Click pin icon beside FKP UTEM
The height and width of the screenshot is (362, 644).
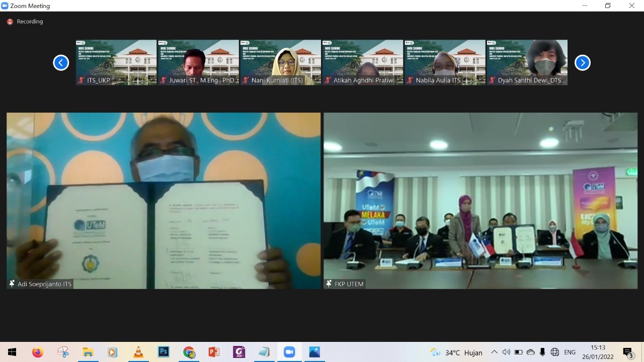329,284
